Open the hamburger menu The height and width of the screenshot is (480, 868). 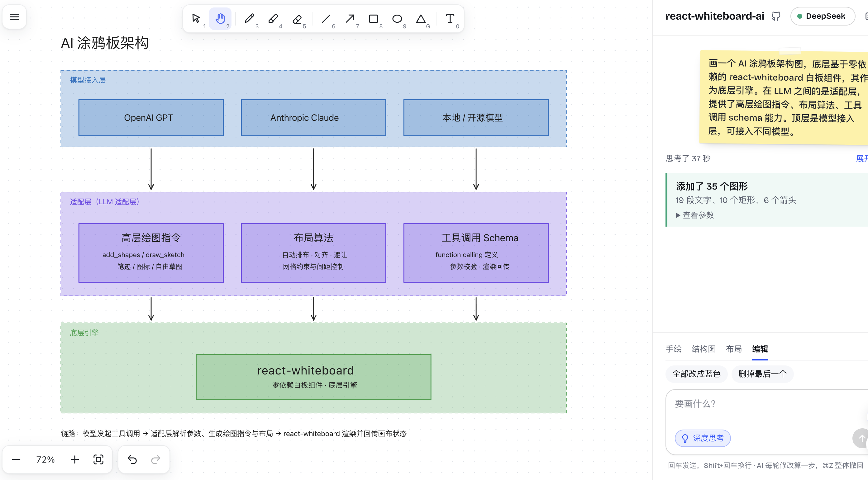coord(14,16)
